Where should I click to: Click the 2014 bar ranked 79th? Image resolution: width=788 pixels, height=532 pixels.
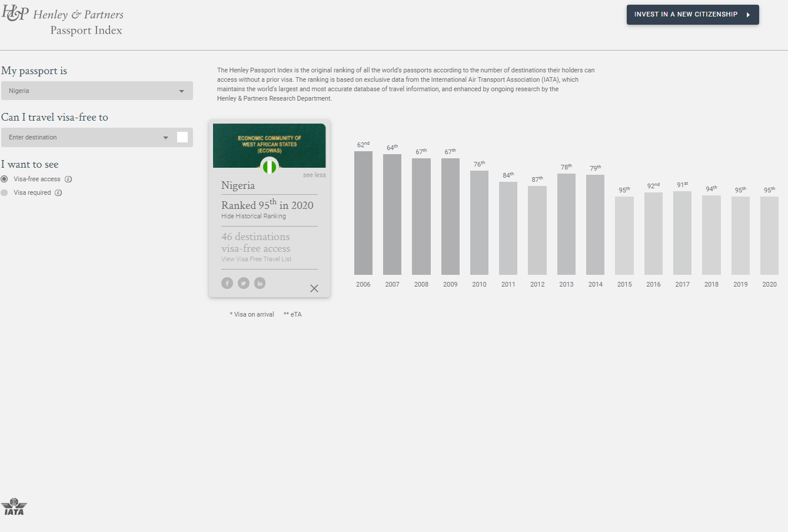[x=595, y=225]
